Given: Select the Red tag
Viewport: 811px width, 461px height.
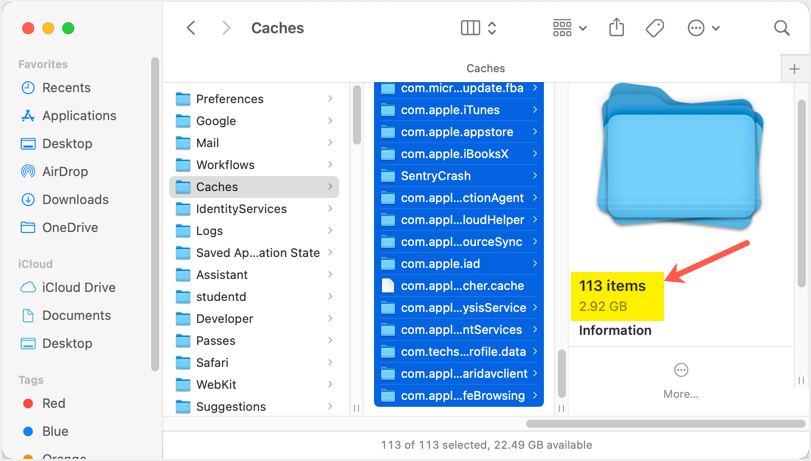Looking at the screenshot, I should pos(53,404).
